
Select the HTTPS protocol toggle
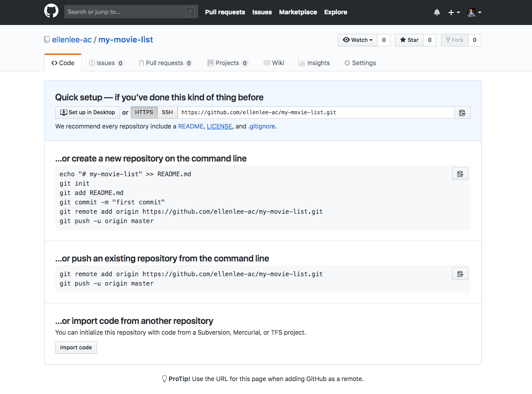point(144,112)
